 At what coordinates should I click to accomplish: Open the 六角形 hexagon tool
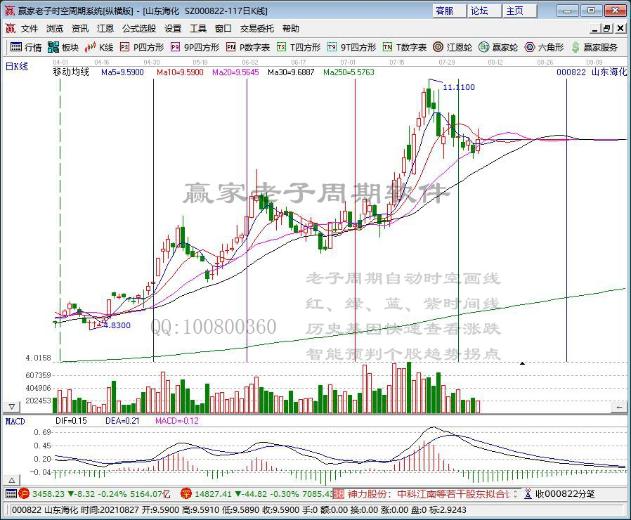[x=544, y=47]
